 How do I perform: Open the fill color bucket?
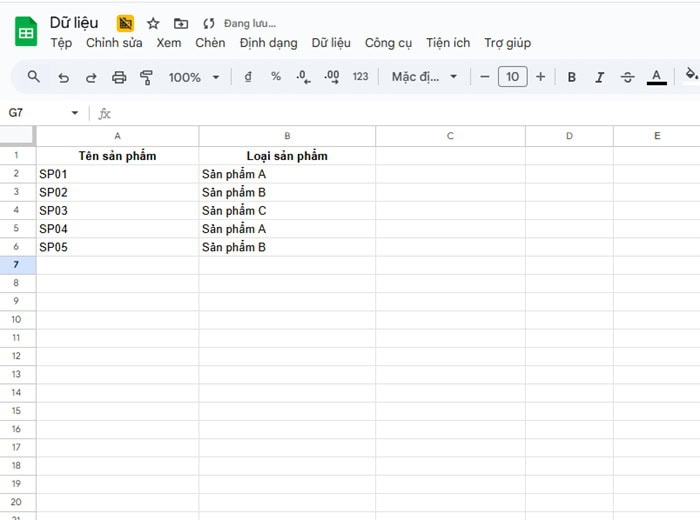coord(691,75)
